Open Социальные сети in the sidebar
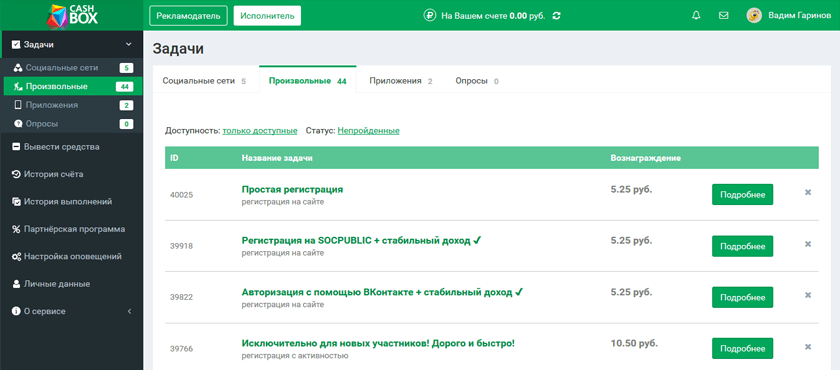Screen dimensions: 840x370 tap(73, 68)
